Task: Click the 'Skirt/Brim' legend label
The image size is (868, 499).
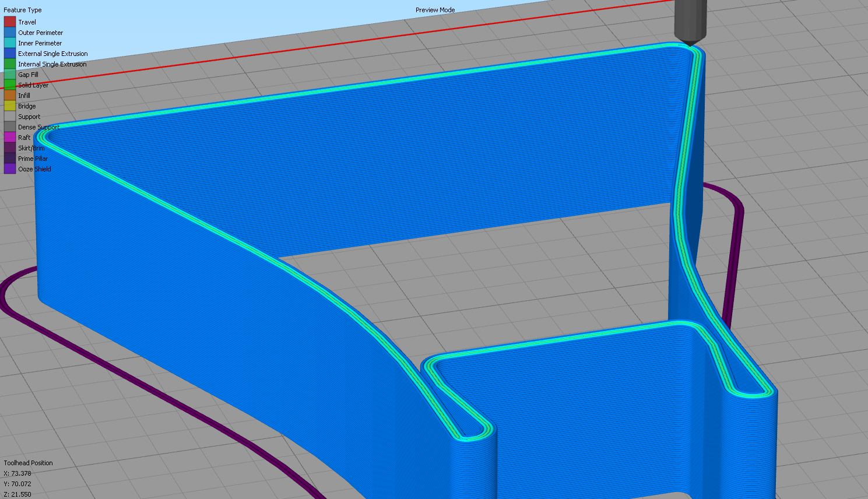Action: [x=31, y=148]
